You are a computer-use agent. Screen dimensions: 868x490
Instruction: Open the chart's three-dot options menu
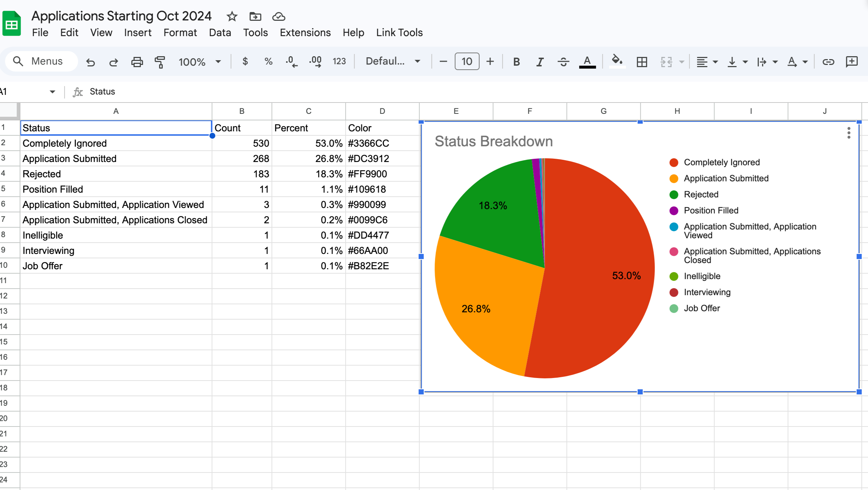pyautogui.click(x=849, y=133)
